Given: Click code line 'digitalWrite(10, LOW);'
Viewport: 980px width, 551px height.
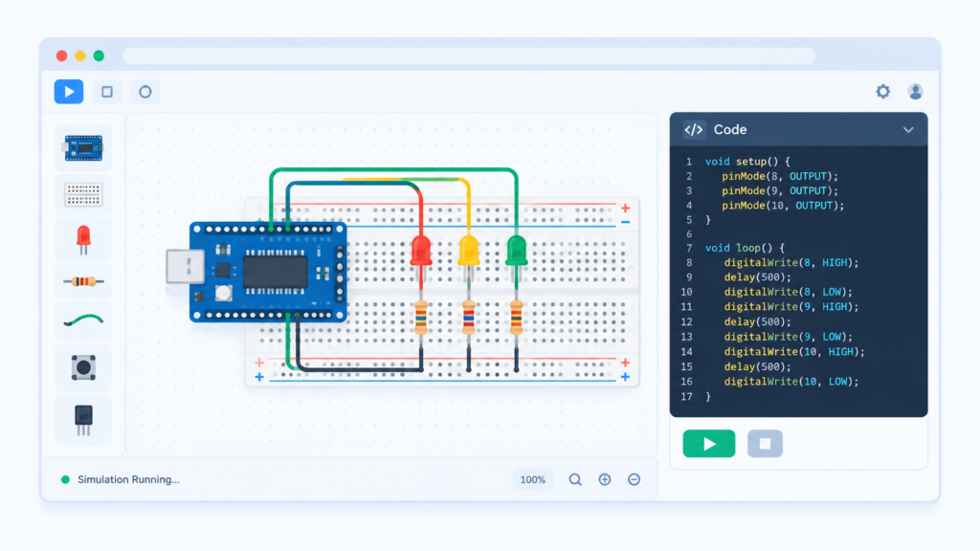Looking at the screenshot, I should point(791,381).
